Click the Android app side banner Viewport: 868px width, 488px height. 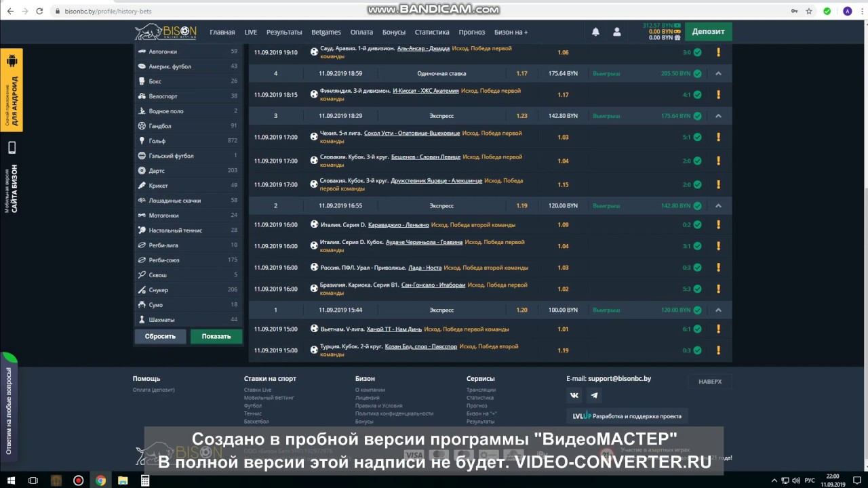(x=12, y=89)
